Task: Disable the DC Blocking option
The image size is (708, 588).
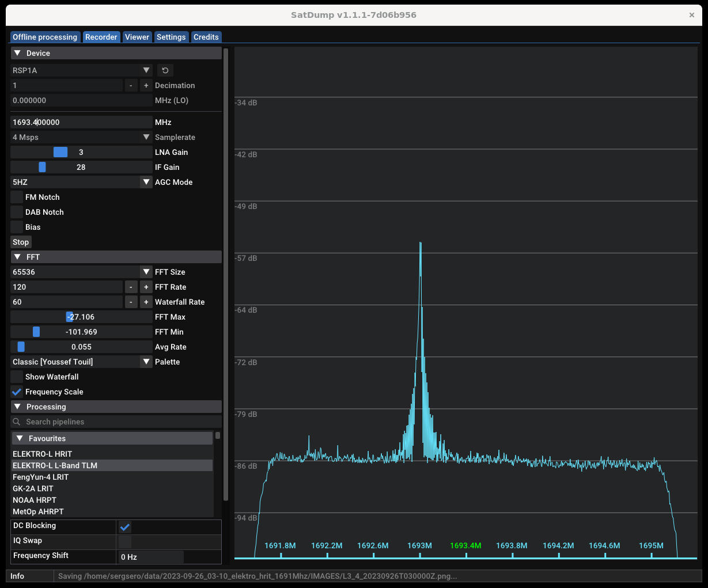Action: (124, 526)
